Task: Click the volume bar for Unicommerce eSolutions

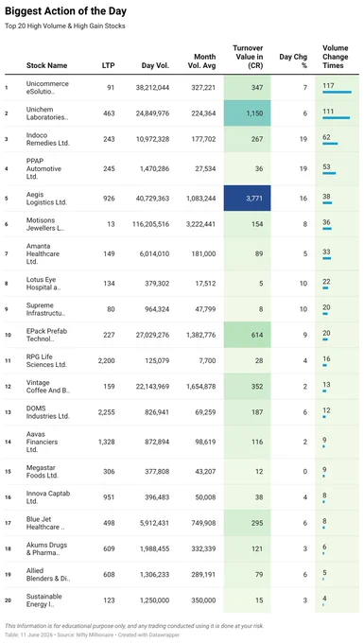Action: click(x=337, y=93)
